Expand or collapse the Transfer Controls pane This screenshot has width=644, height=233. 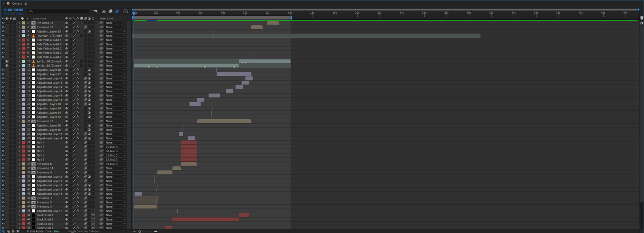pyautogui.click(x=8, y=231)
